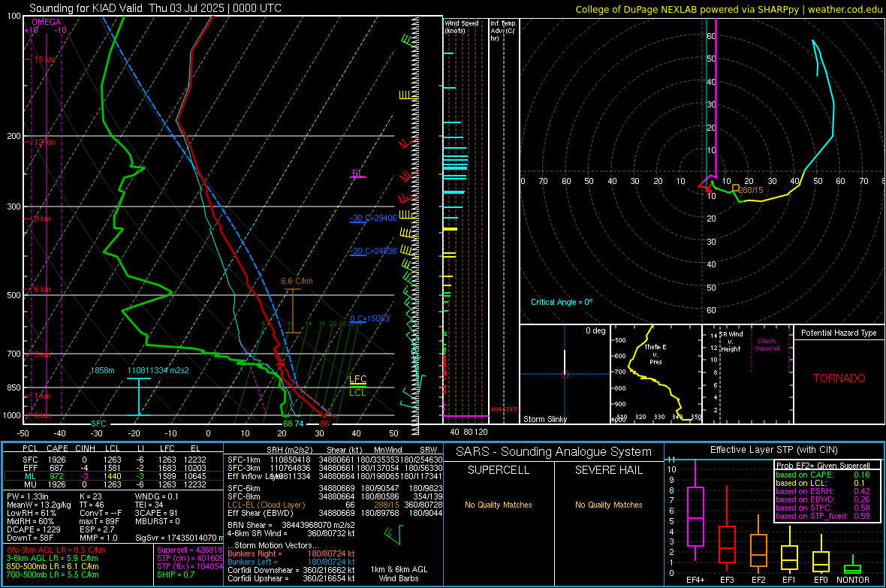Click the magenta EL level marker
This screenshot has height=588, width=886.
357,174
